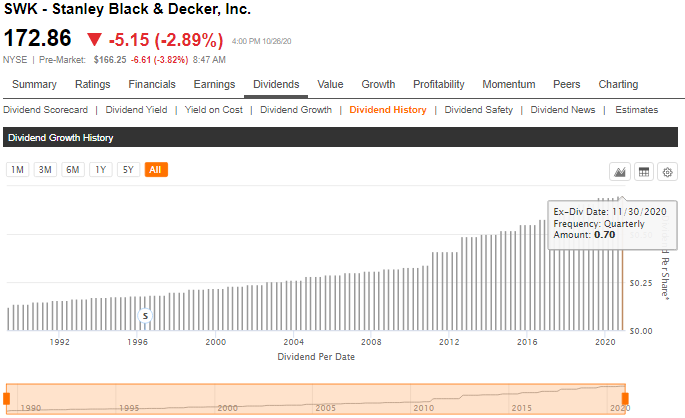Switch to chart view icon

tap(619, 172)
